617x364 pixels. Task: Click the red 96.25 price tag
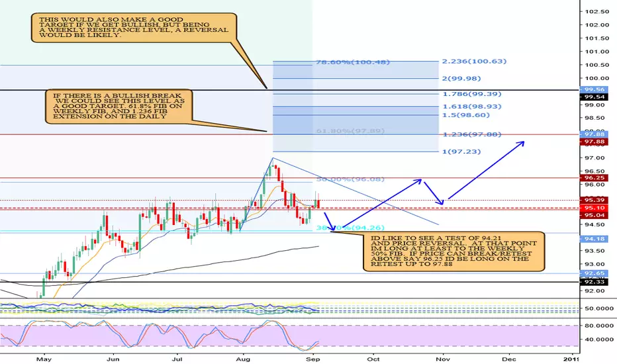(x=594, y=177)
